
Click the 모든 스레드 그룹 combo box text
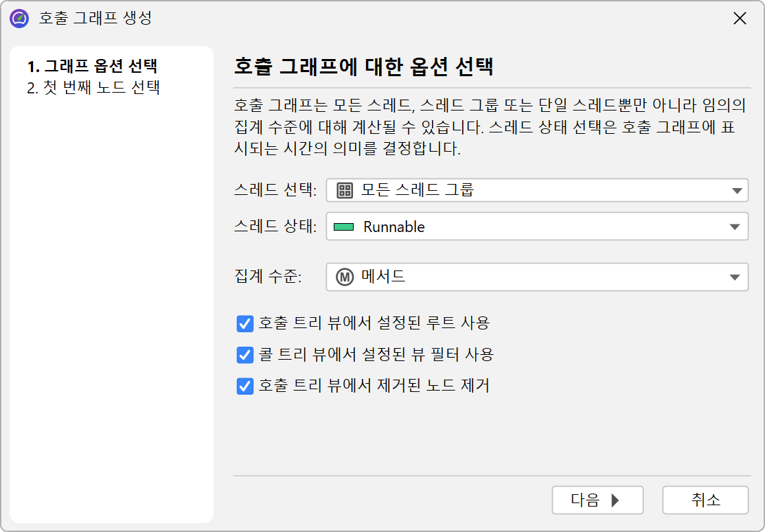(x=418, y=191)
